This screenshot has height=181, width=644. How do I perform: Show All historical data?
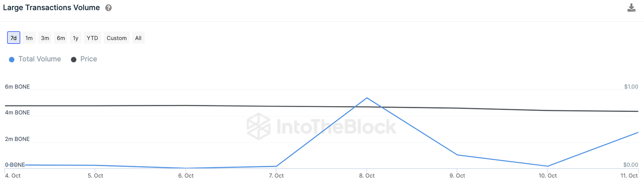point(138,38)
